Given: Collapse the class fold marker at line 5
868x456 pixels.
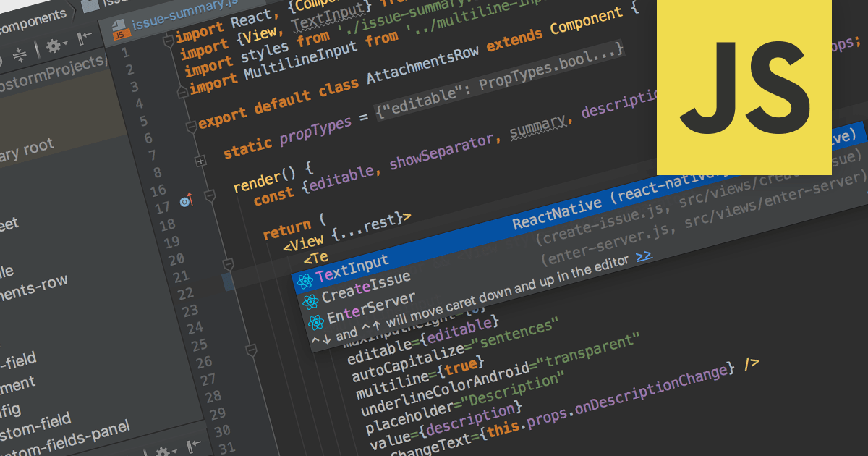Looking at the screenshot, I should click(x=191, y=127).
